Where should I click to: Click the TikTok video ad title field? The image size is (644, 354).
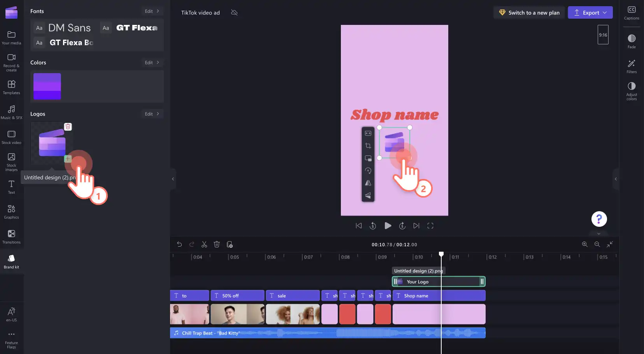(200, 13)
